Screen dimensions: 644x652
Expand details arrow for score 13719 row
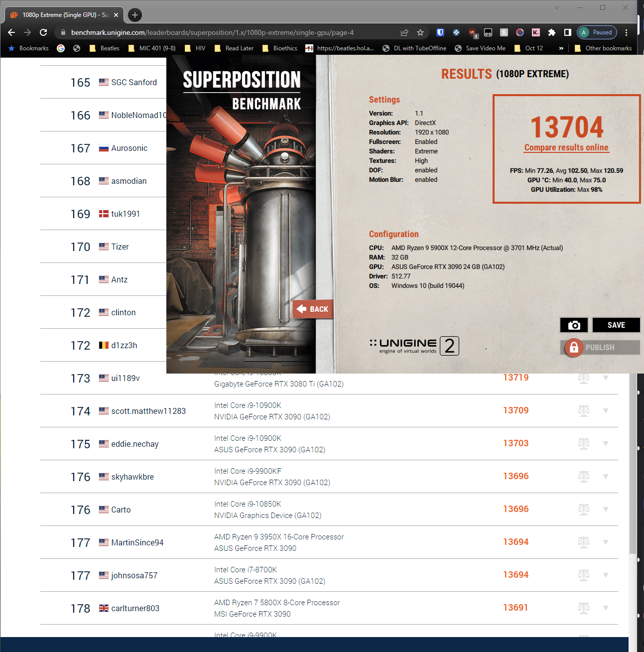606,378
